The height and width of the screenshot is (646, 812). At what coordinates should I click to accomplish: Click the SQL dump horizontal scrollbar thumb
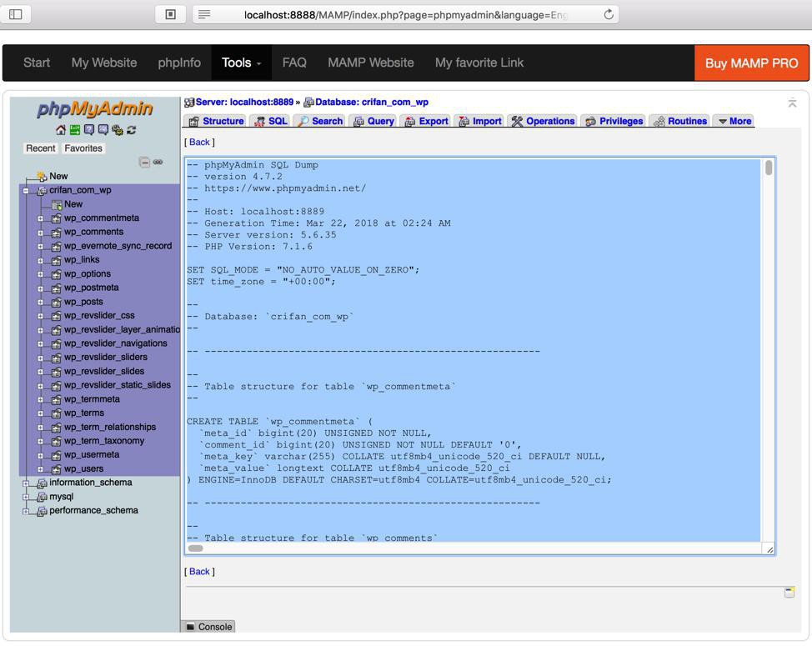click(x=196, y=548)
